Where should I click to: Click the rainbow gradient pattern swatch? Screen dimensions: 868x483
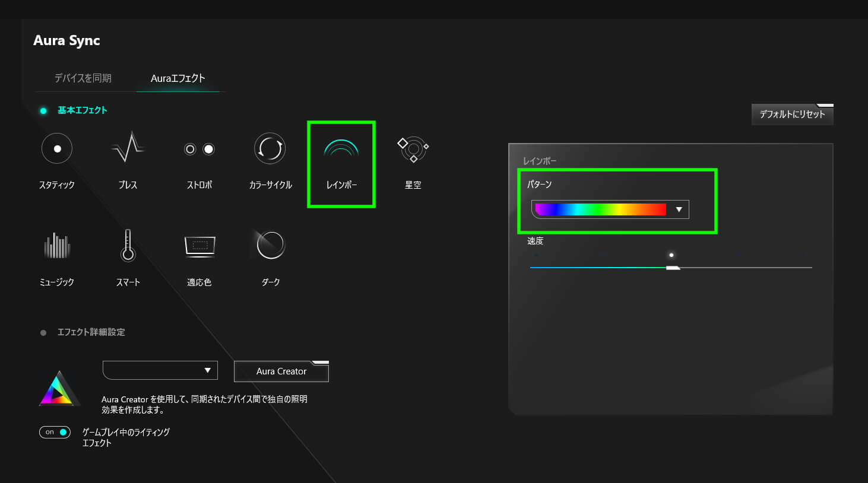(x=601, y=209)
